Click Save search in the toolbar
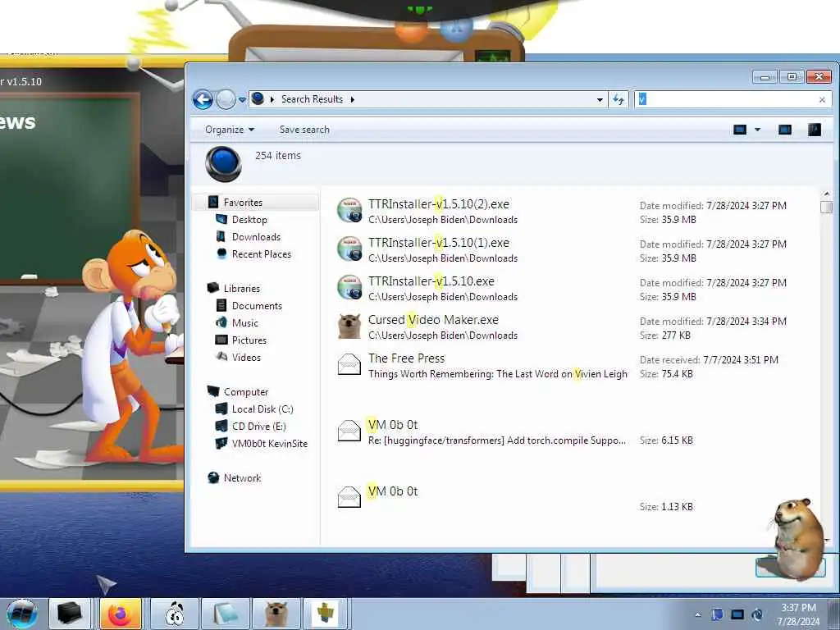This screenshot has width=840, height=630. click(x=304, y=130)
